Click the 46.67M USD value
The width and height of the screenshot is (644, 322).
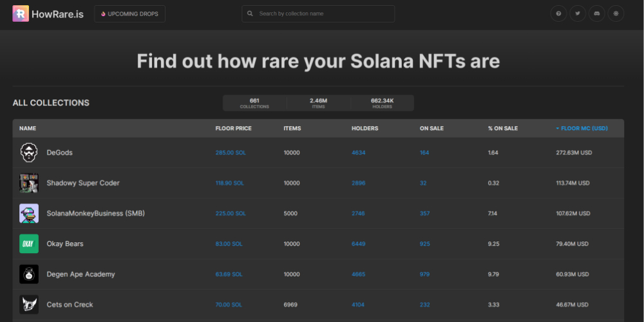tap(572, 305)
